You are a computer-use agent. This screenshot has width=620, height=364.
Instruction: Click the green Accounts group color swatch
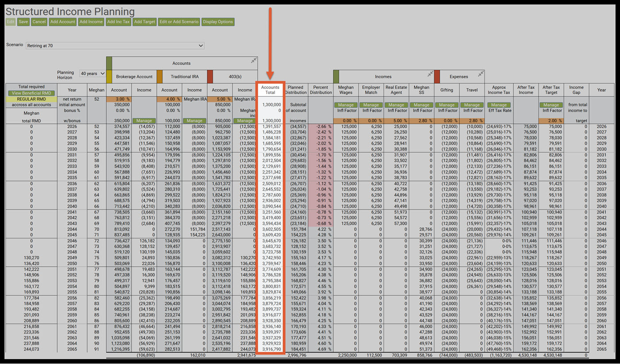pyautogui.click(x=109, y=63)
